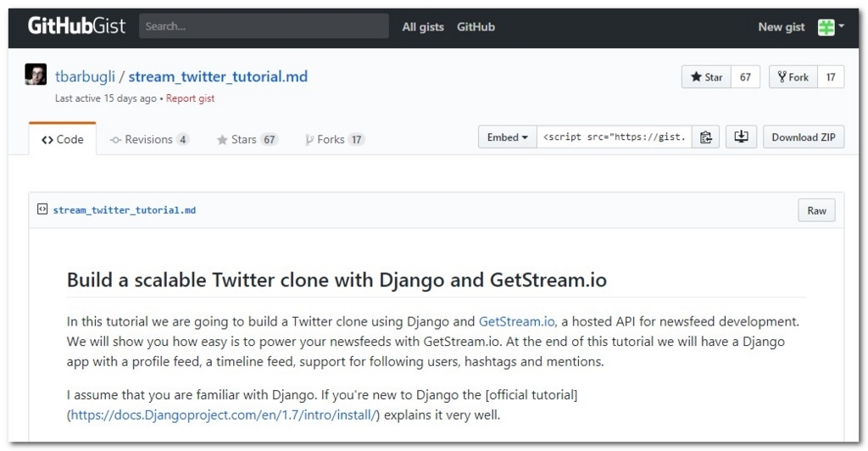Open tbarbugli's avatar picture

coord(36,75)
